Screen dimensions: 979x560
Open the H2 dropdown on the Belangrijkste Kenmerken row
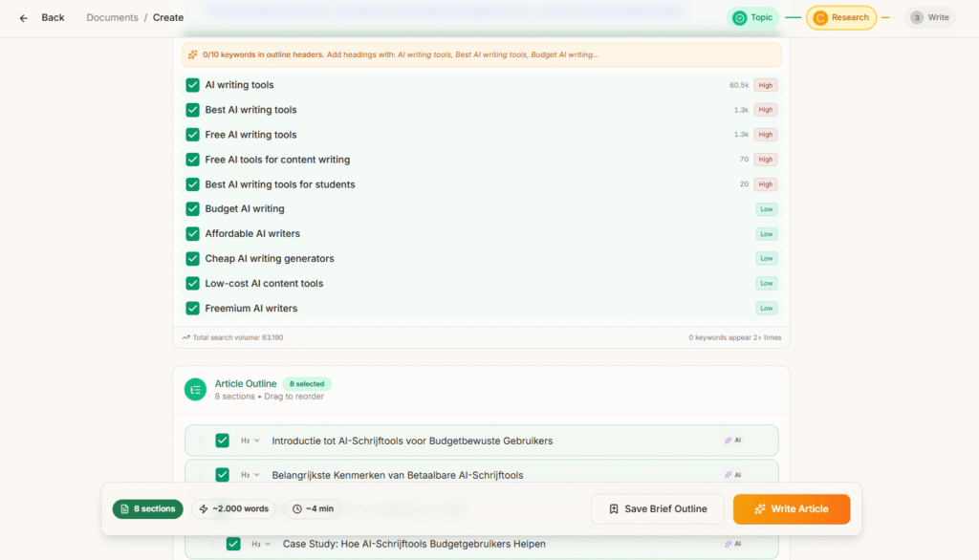(x=250, y=474)
